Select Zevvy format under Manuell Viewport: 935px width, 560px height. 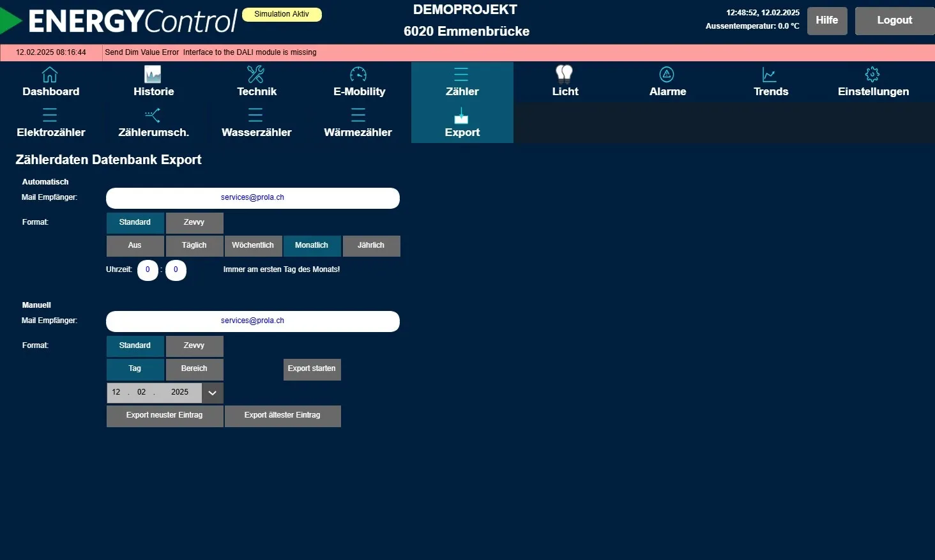click(194, 346)
